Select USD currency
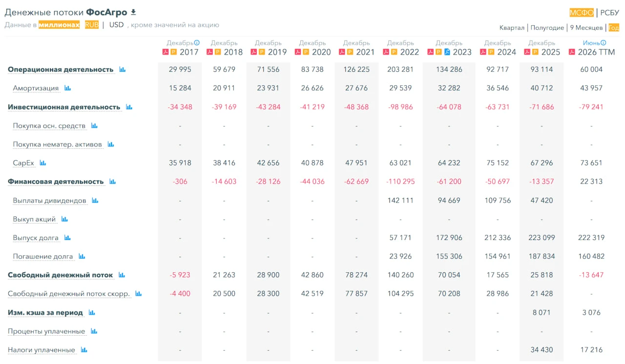Screen dimensions: 625x364 117,24
